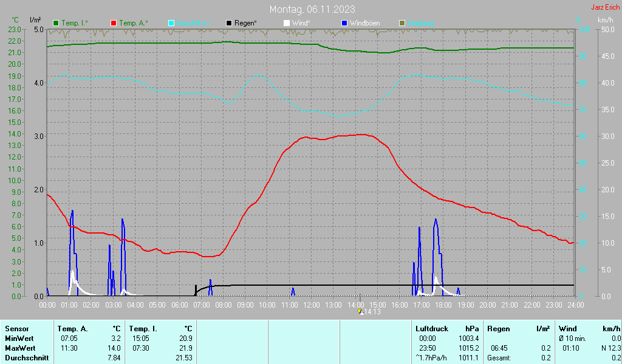Click the '18:00' label on the time axis
The image size is (622, 364).
tap(443, 305)
